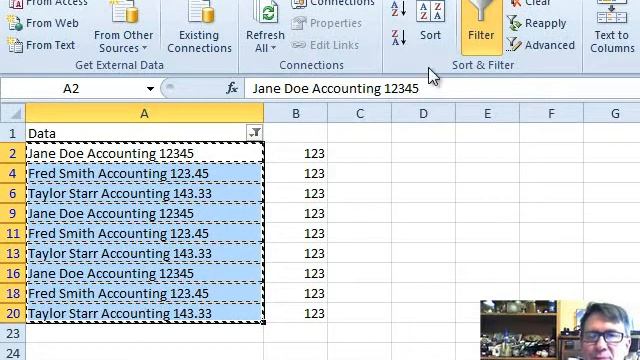Select row 11 header
This screenshot has height=360, width=640.
tap(13, 233)
